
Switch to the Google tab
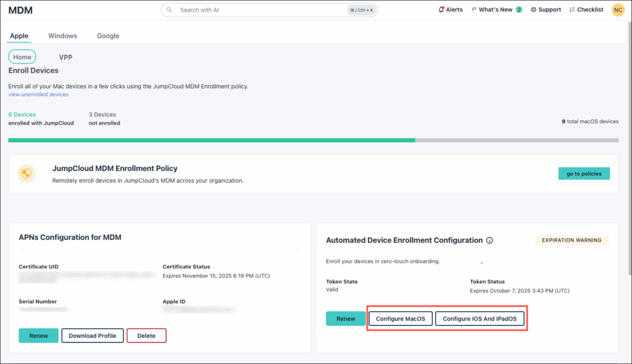(x=108, y=36)
